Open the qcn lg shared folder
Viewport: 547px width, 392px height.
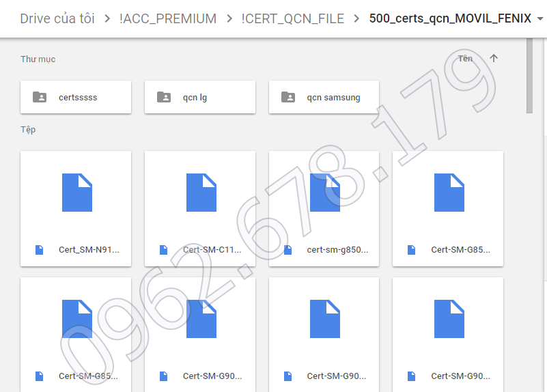coord(200,97)
